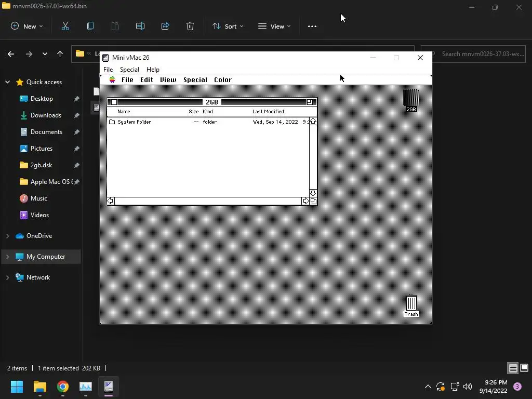Image resolution: width=532 pixels, height=399 pixels.
Task: Open Apple Mac OS folder in sidebar
Action: click(x=51, y=182)
